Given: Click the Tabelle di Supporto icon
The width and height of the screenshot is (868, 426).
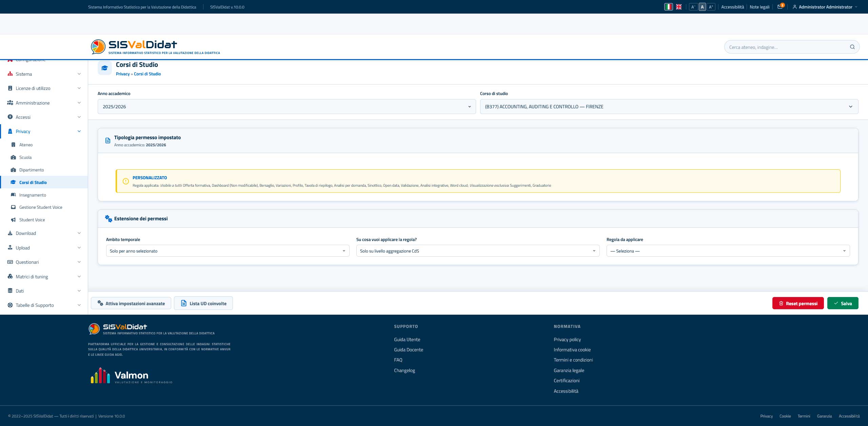Looking at the screenshot, I should coord(10,305).
